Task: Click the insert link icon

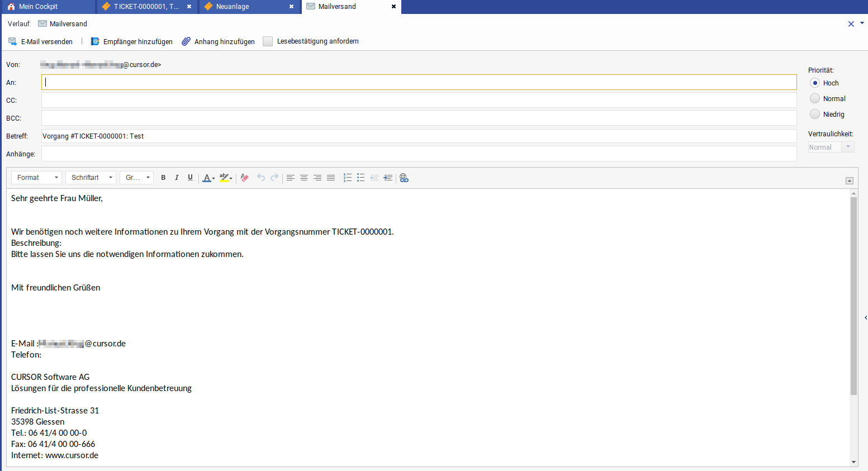Action: (404, 178)
